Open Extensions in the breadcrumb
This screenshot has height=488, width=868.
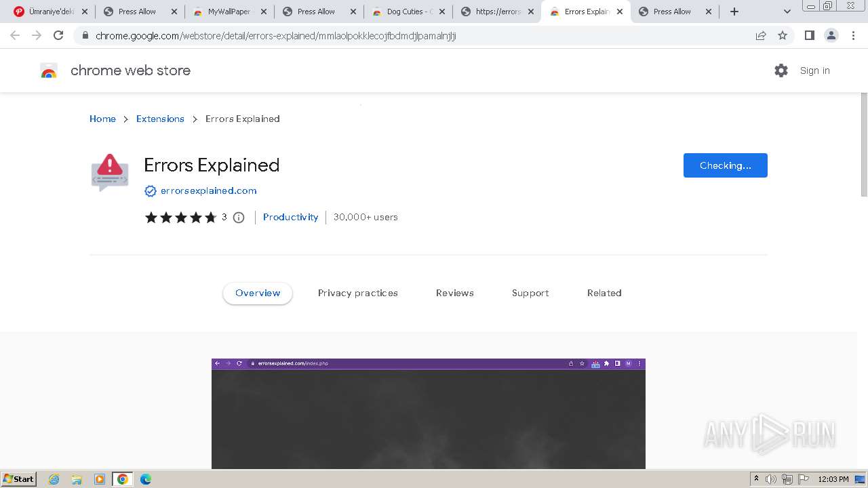click(x=160, y=119)
